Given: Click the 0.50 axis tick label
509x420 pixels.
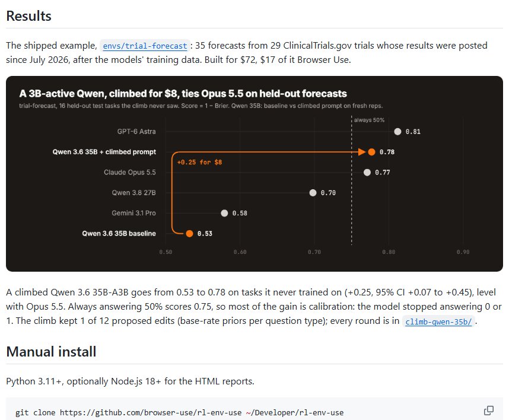Looking at the screenshot, I should tap(166, 252).
